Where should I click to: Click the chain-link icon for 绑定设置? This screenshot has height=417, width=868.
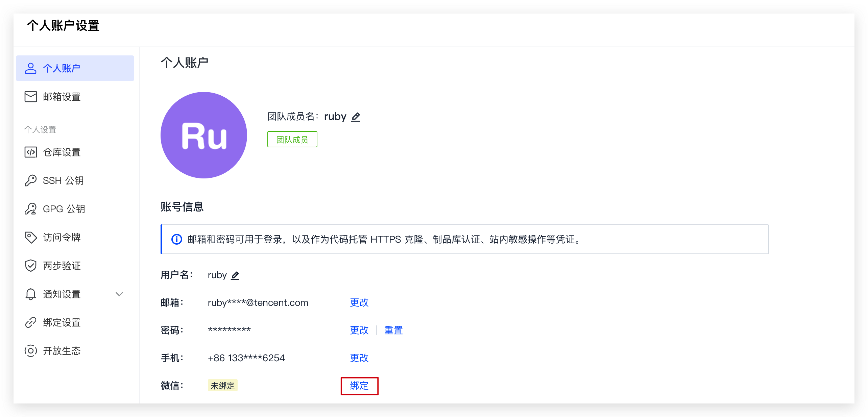point(31,322)
